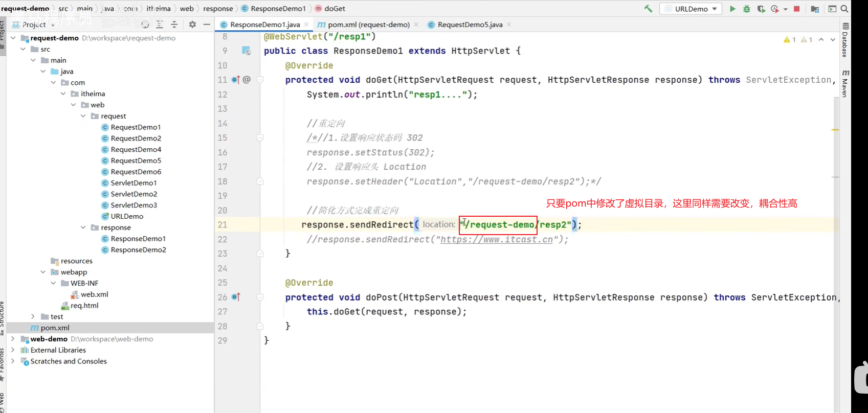Close the RequestDemo5.java tab
Image resolution: width=868 pixels, height=413 pixels.
pyautogui.click(x=509, y=25)
